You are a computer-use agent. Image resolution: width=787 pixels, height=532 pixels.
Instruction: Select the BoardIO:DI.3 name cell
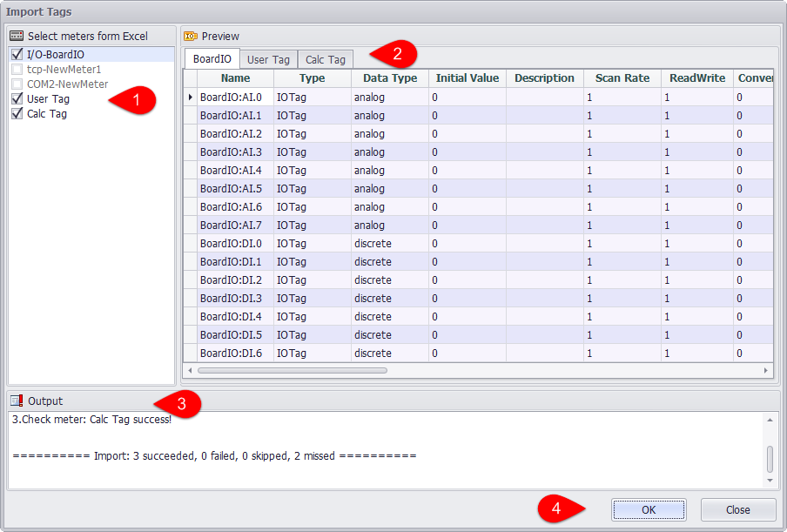[231, 299]
